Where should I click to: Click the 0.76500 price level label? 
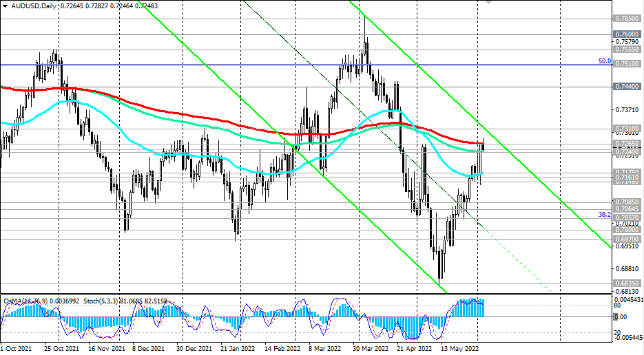[627, 19]
